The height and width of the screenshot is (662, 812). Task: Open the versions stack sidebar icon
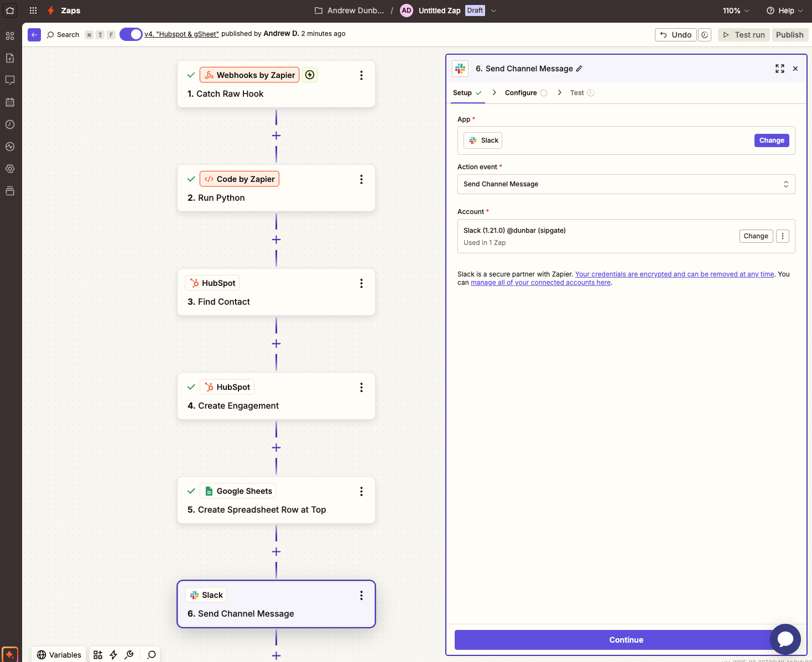point(10,191)
